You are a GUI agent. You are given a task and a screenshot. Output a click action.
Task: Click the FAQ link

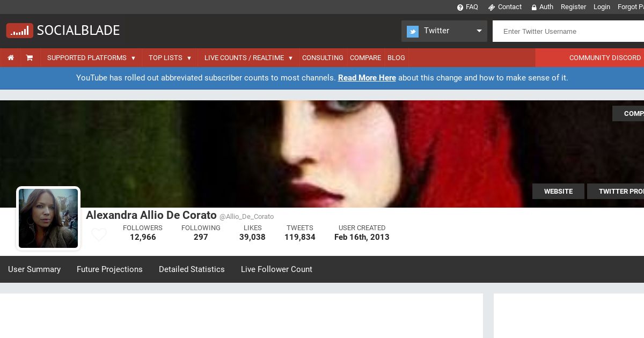click(x=472, y=7)
